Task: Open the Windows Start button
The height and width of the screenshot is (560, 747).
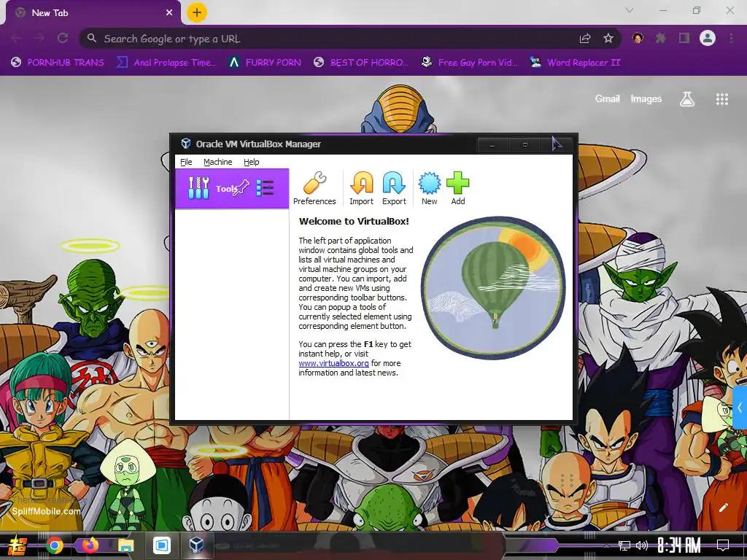Action: point(18,545)
